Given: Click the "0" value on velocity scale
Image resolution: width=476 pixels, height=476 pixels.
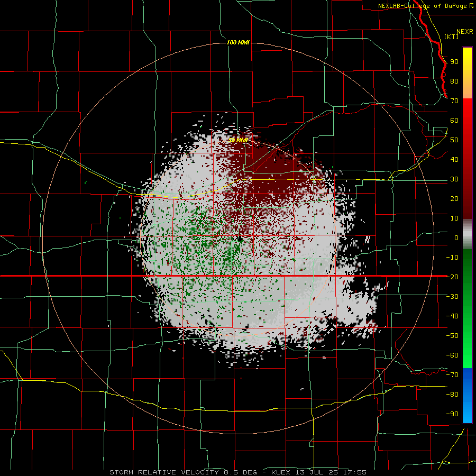Looking at the screenshot, I should tap(456, 238).
